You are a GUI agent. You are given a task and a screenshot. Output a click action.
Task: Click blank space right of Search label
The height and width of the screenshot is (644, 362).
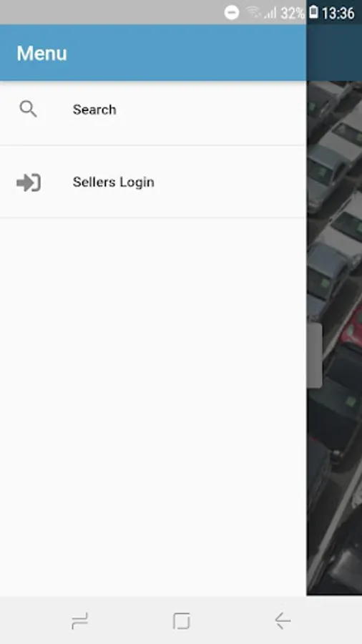211,109
